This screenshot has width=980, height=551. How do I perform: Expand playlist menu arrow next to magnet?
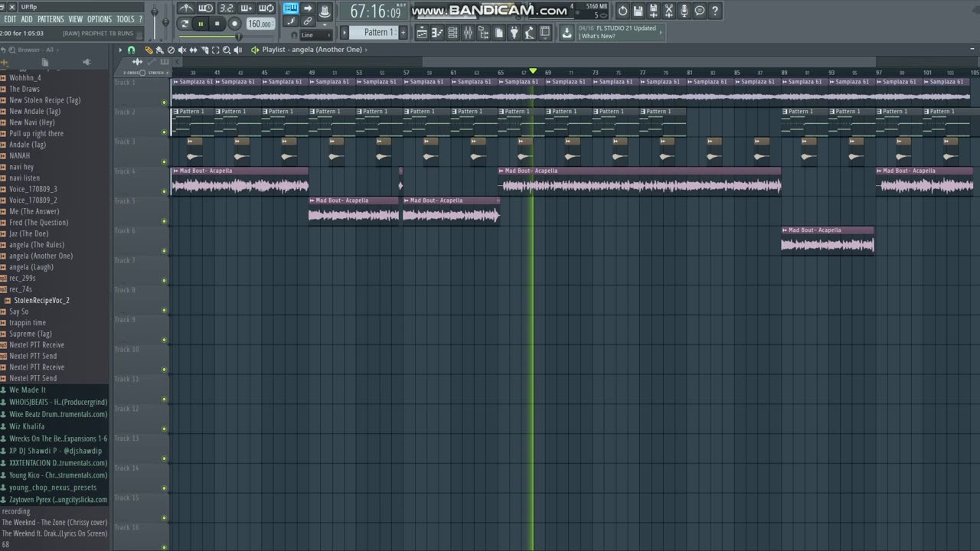click(120, 50)
